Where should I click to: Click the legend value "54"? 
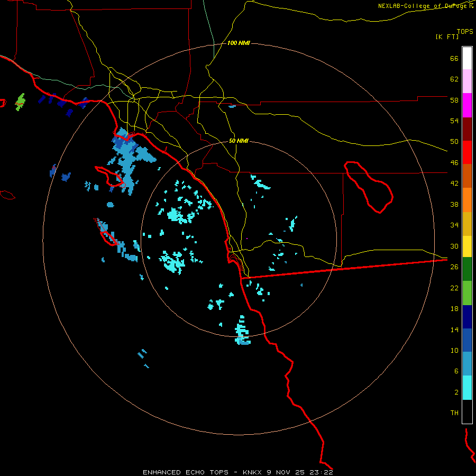tap(454, 121)
